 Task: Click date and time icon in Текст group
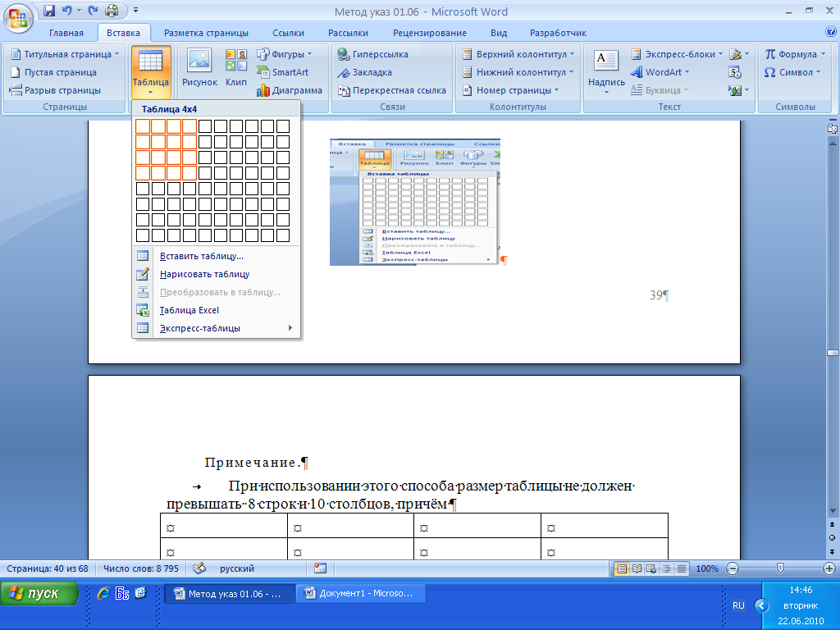(735, 72)
